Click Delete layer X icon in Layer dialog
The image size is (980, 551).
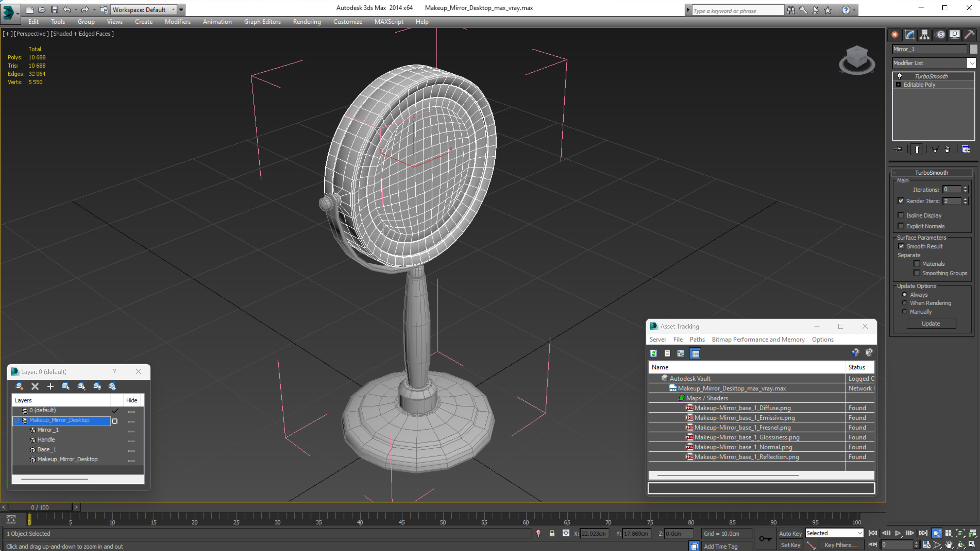(x=35, y=387)
